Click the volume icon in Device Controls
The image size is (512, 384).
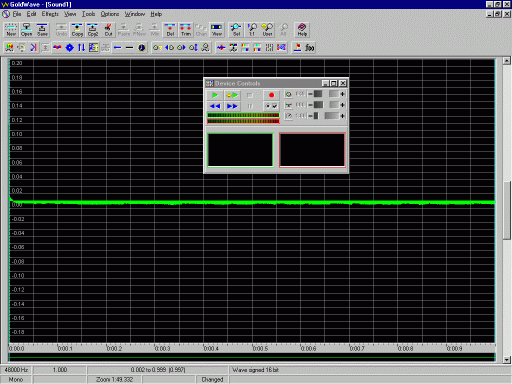click(x=288, y=94)
